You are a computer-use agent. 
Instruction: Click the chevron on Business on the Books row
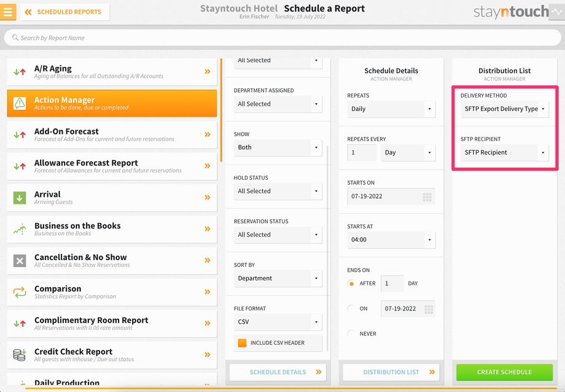[x=208, y=229]
